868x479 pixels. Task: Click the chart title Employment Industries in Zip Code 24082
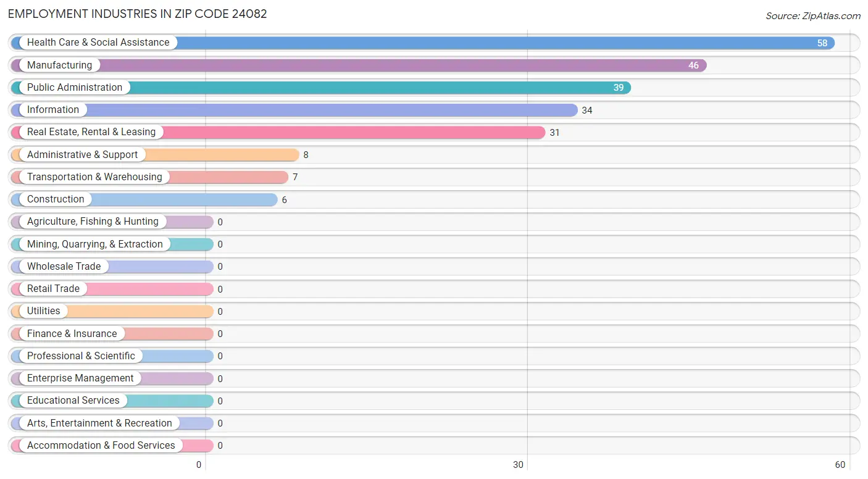pos(138,14)
